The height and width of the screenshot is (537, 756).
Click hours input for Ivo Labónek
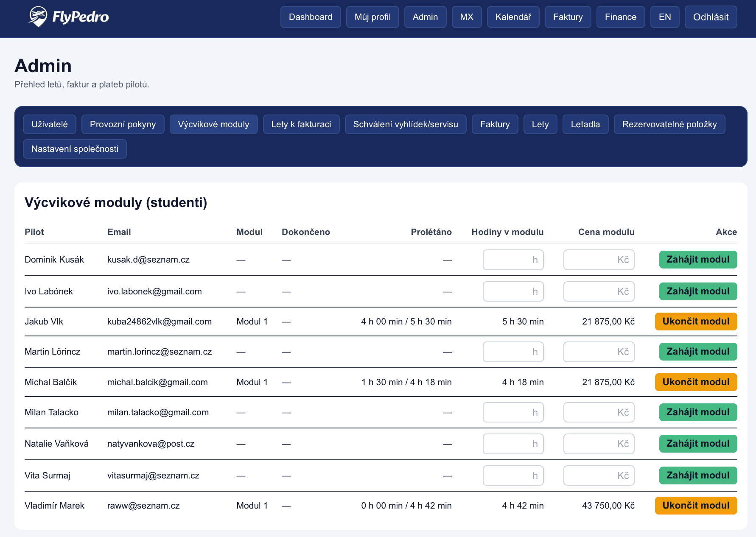point(512,291)
